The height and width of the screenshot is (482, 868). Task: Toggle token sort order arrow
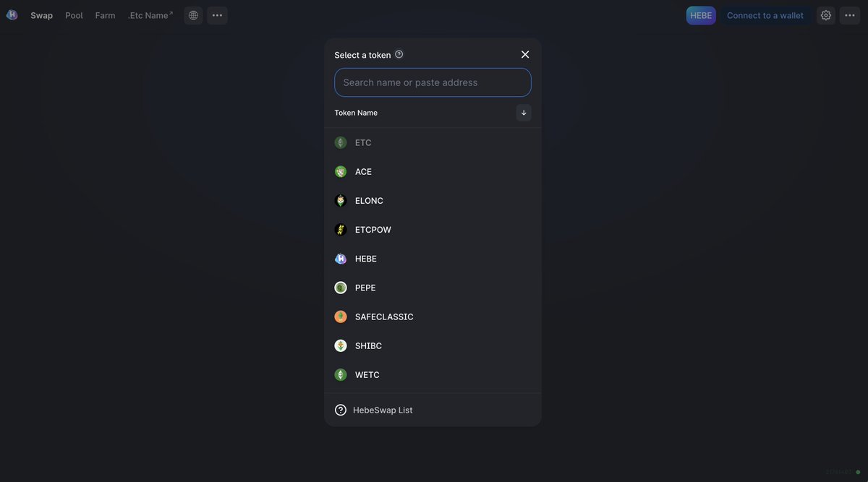click(x=524, y=113)
